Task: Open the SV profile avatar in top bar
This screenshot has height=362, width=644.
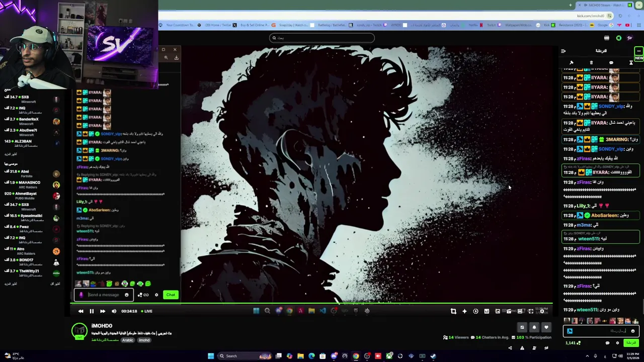Action: click(x=629, y=38)
